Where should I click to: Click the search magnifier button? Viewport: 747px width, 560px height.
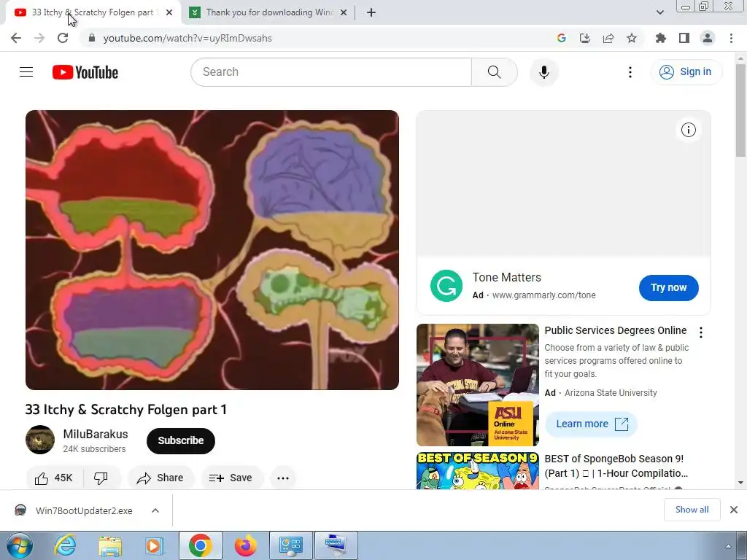[x=495, y=72]
